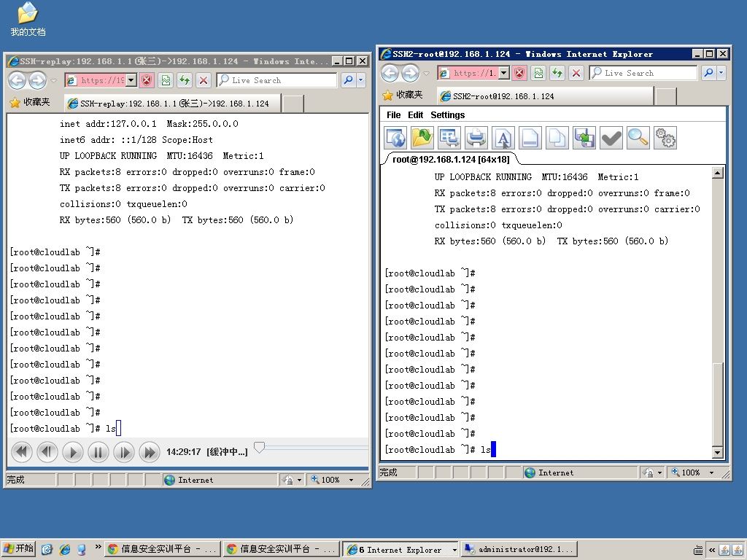
Task: Expand address bar dropdown in SSH2 window
Action: [504, 74]
